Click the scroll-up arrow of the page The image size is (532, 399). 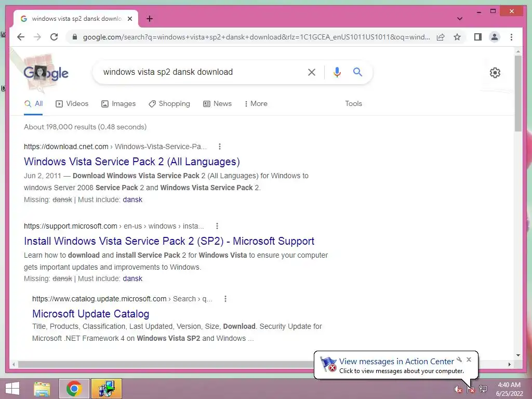[518, 51]
